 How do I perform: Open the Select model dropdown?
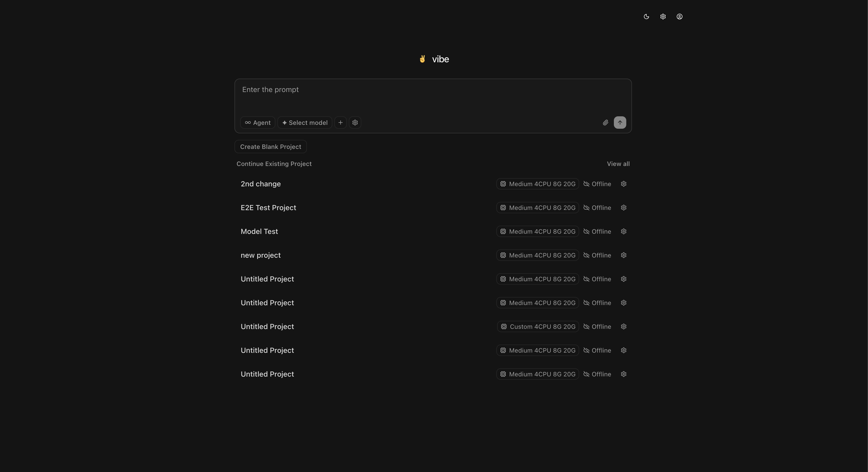(305, 123)
